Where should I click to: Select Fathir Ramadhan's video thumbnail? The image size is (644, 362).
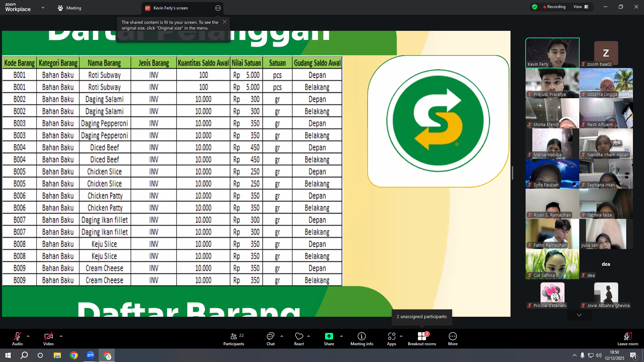(x=552, y=234)
